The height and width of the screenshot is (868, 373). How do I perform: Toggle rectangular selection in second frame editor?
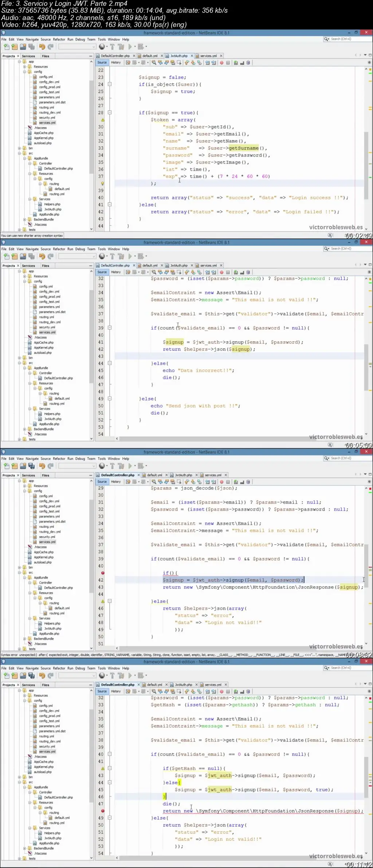click(x=179, y=272)
